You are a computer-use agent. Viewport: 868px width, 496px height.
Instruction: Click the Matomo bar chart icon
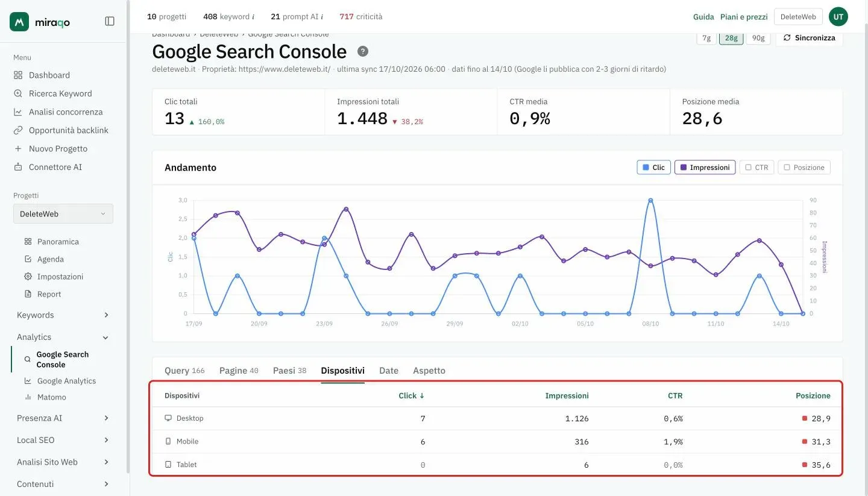pyautogui.click(x=28, y=397)
